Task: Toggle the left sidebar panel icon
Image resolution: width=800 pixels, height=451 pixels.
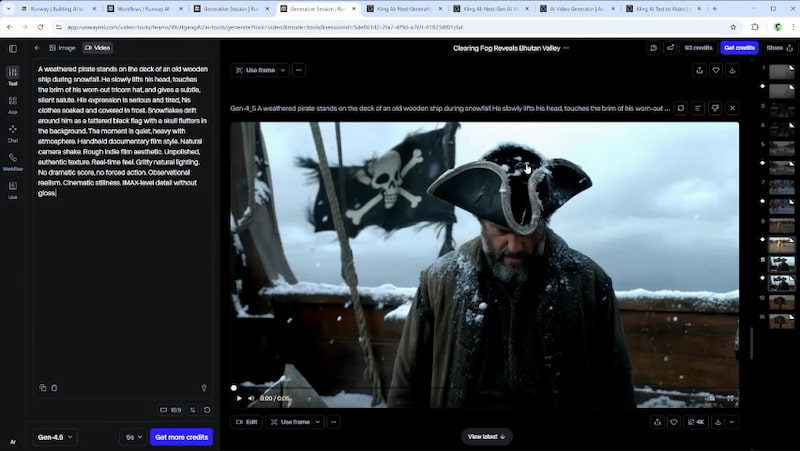Action: [13, 48]
